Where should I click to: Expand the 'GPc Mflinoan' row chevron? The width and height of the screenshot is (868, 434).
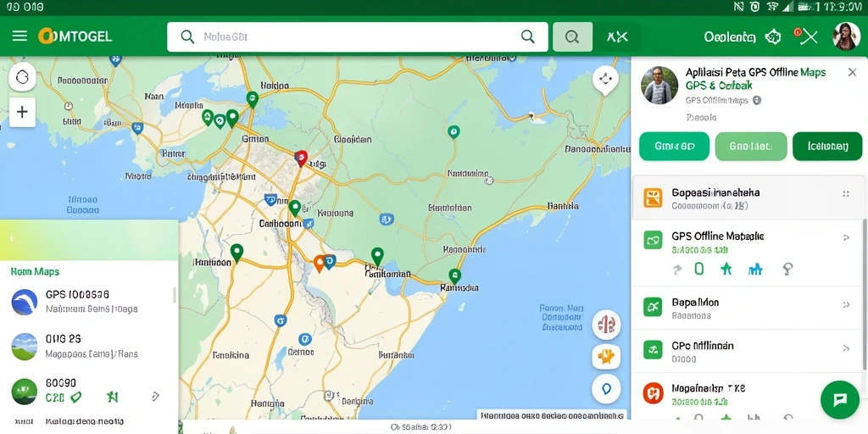(x=846, y=348)
